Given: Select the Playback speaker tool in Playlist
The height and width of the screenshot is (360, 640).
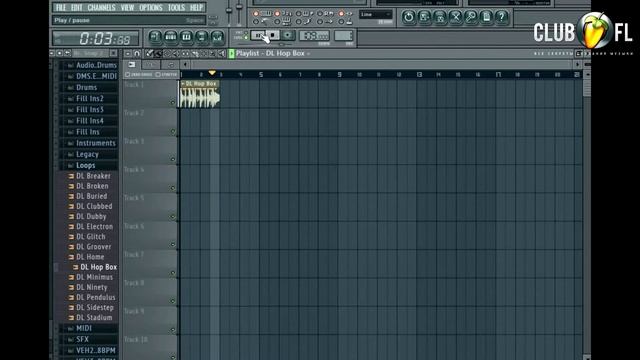Looking at the screenshot, I should coord(222,53).
